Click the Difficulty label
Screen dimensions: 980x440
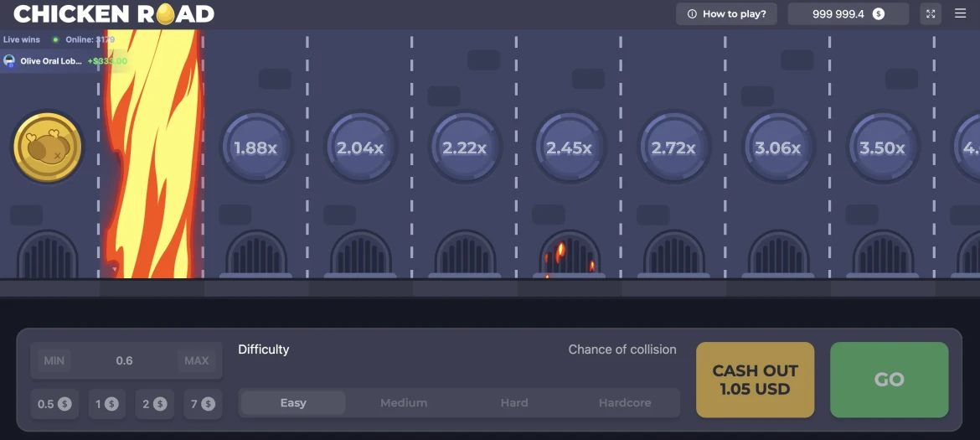point(264,349)
